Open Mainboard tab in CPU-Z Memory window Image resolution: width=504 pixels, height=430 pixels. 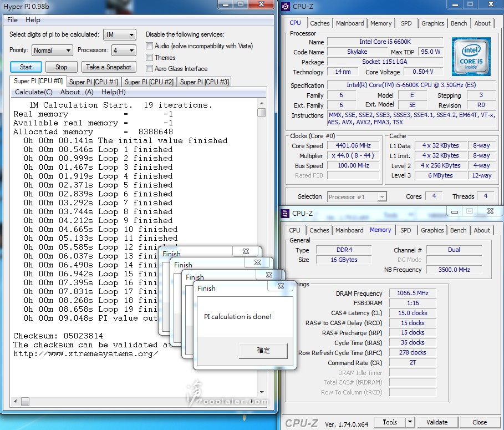pos(349,230)
